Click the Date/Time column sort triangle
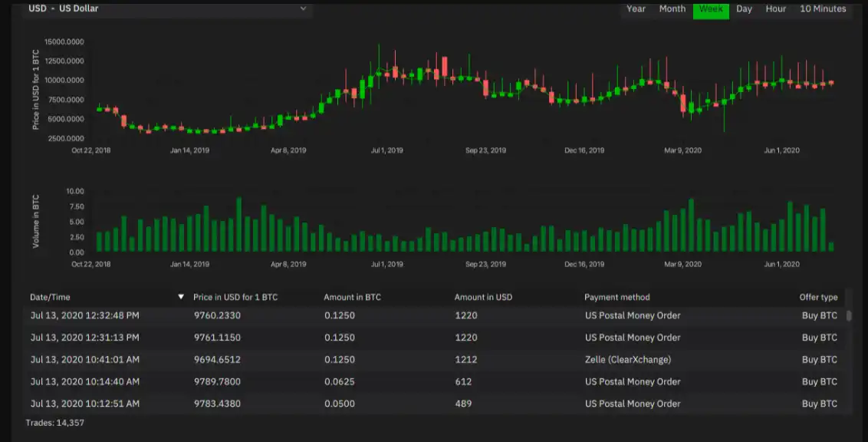This screenshot has height=442, width=868. (180, 297)
